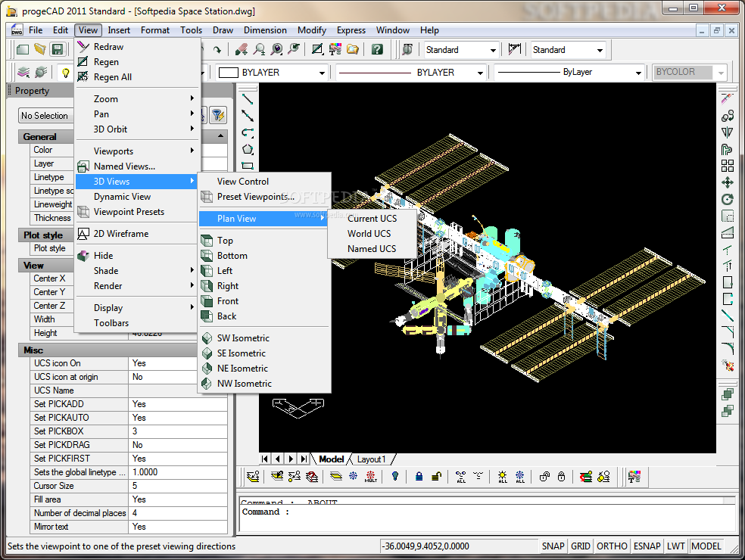Screen dimensions: 745x560
Task: Toggle SNAP in the status bar
Action: tap(553, 546)
